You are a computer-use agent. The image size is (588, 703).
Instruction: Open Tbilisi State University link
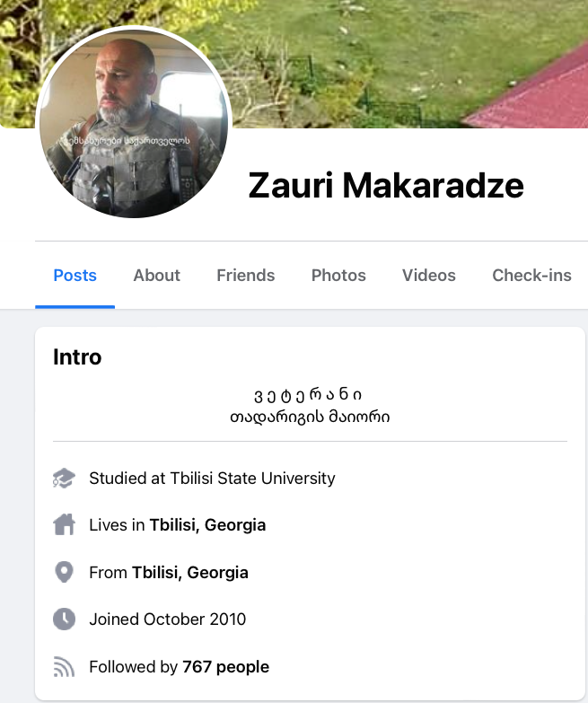pyautogui.click(x=252, y=479)
